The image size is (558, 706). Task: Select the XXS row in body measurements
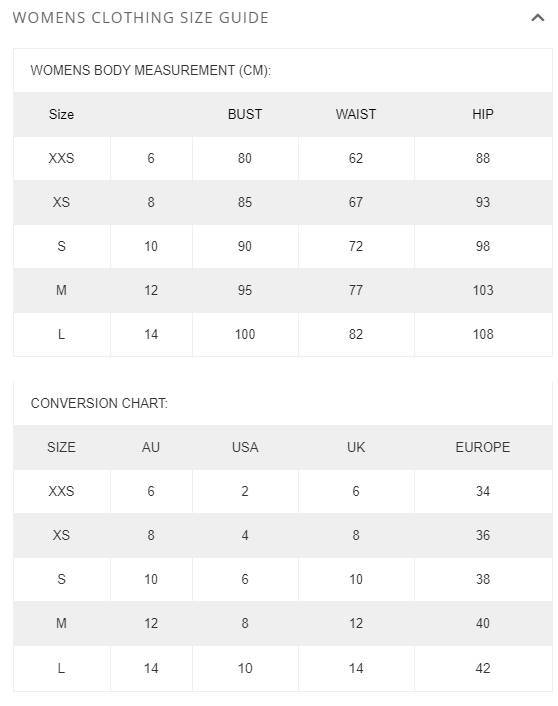coord(283,158)
